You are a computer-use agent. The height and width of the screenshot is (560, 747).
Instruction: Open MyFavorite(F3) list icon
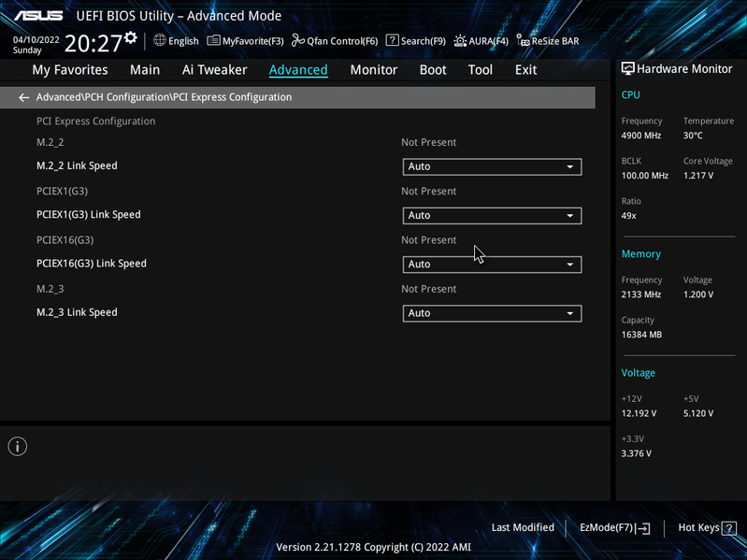213,40
